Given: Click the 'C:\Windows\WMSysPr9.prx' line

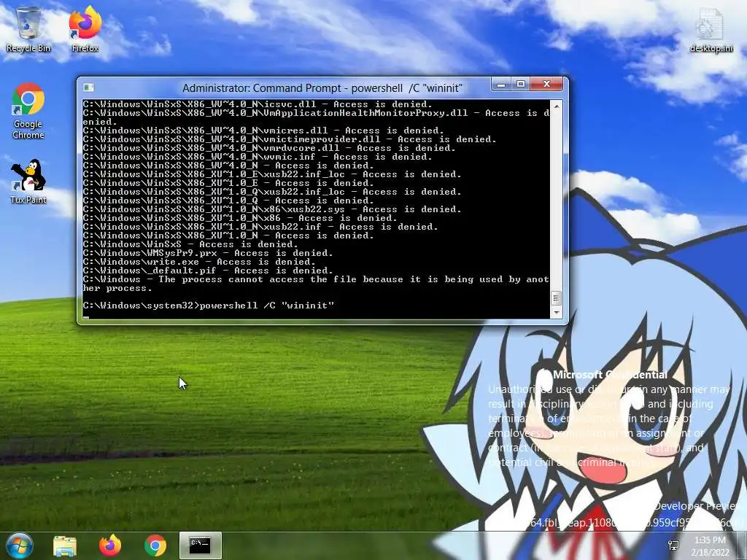Looking at the screenshot, I should pos(208,253).
